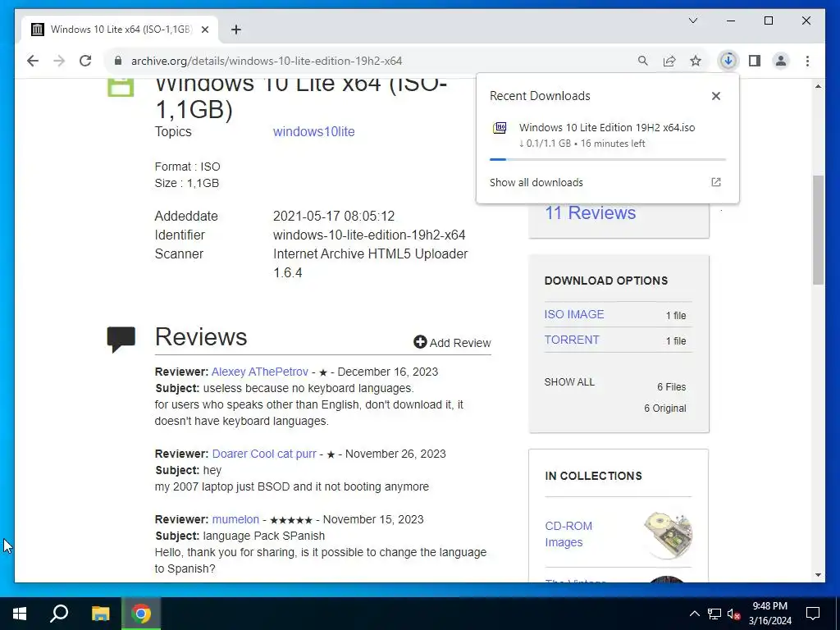840x630 pixels.
Task: Click the 'Size : 1,1GB' text
Action: [x=186, y=183]
